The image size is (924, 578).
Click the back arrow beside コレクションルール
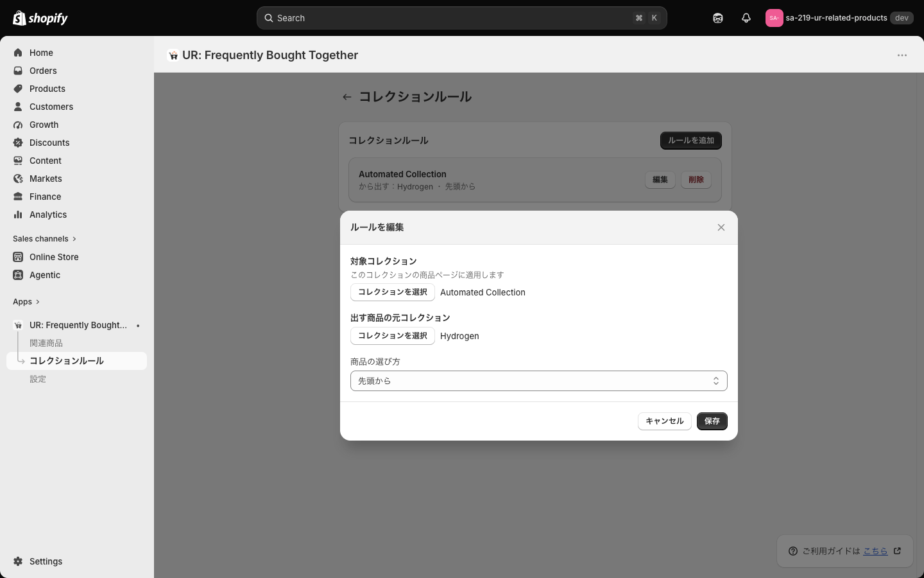point(347,97)
